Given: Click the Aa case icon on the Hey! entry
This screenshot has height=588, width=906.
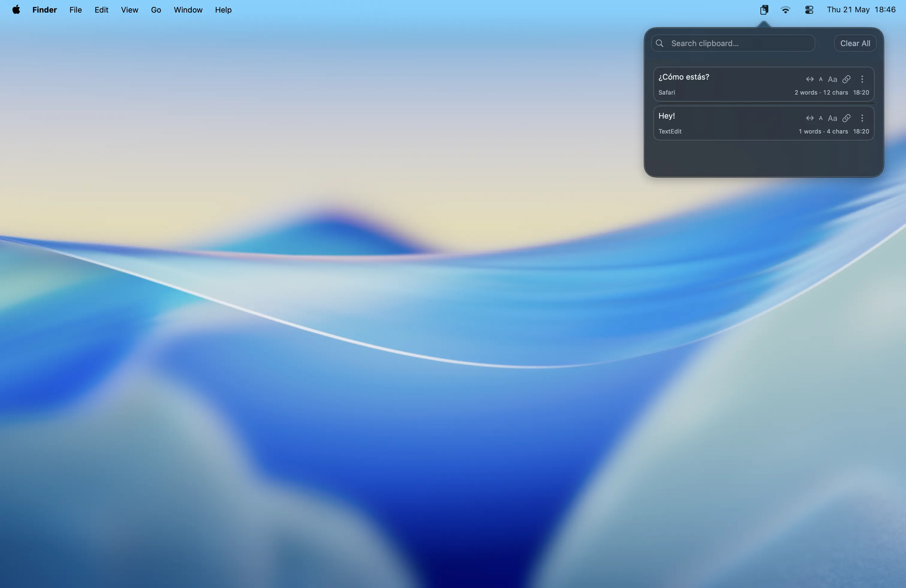Looking at the screenshot, I should [x=833, y=118].
